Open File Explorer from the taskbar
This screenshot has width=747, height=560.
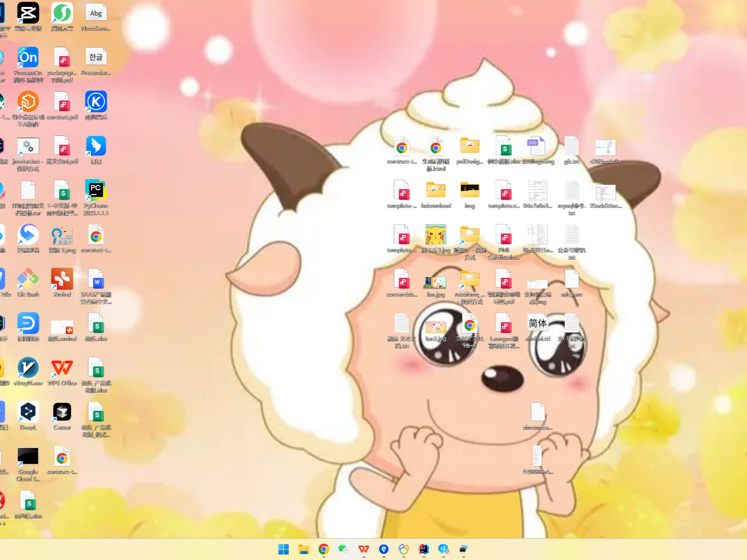click(304, 549)
